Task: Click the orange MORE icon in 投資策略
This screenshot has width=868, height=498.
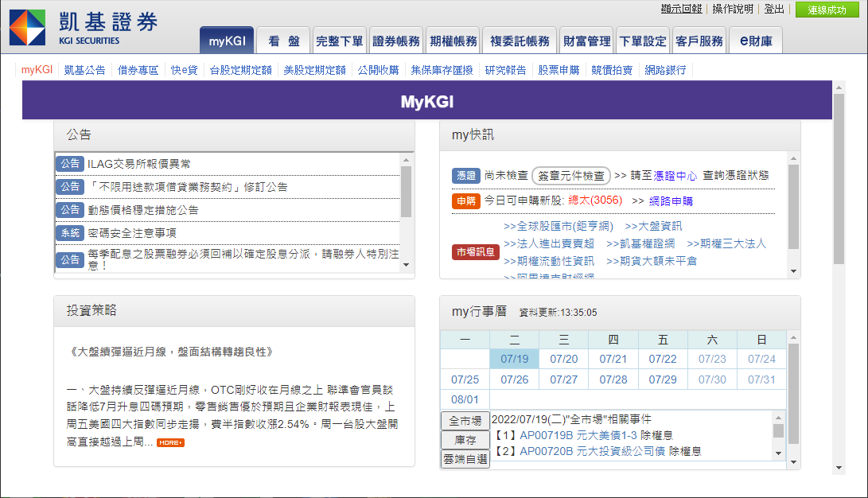Action: [170, 442]
